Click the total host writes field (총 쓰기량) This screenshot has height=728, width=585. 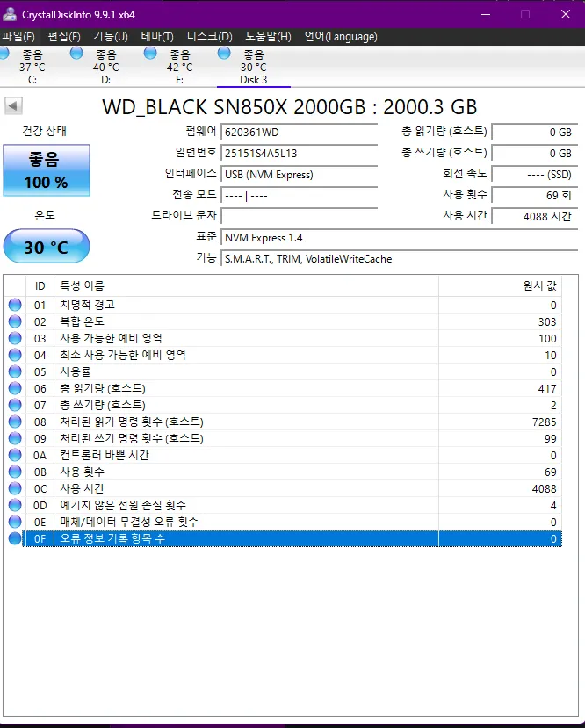tap(535, 153)
